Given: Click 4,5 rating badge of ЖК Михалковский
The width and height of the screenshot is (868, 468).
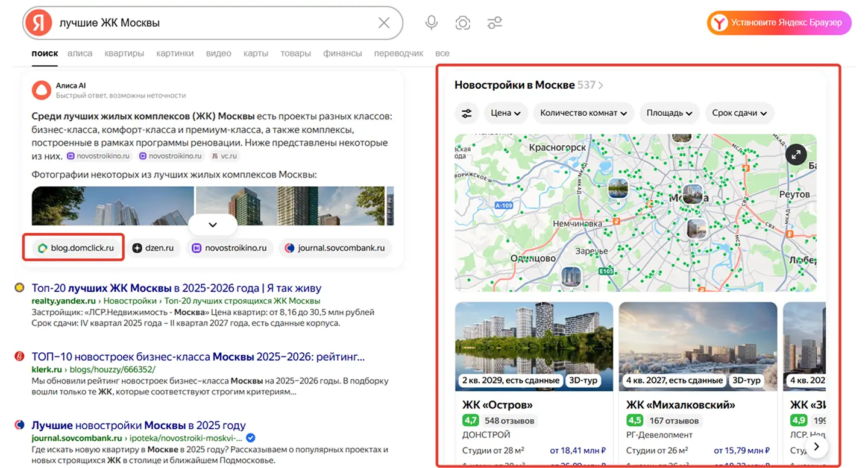Looking at the screenshot, I should pyautogui.click(x=634, y=420).
